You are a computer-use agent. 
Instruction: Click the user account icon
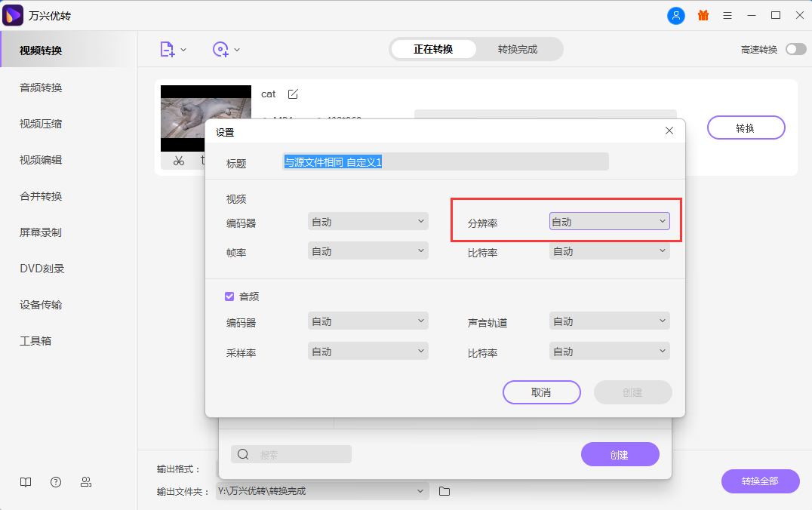676,15
